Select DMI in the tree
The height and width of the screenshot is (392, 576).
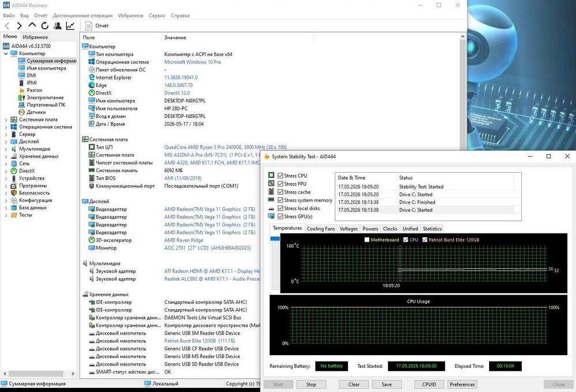click(31, 75)
